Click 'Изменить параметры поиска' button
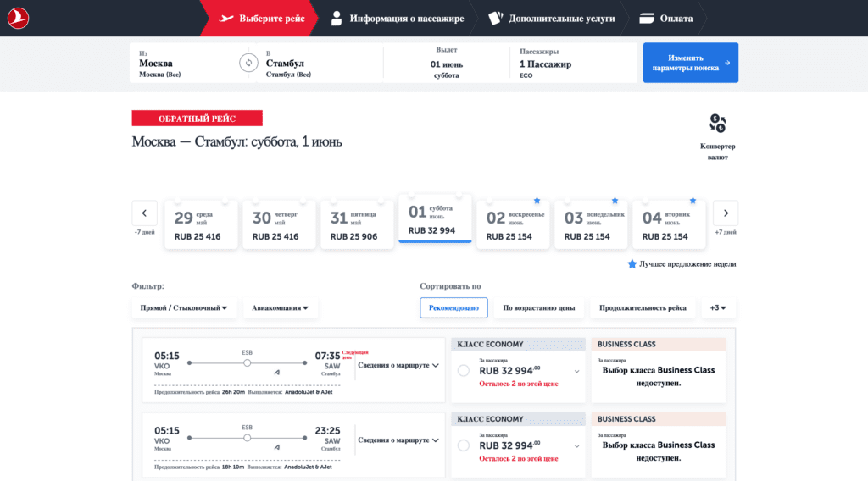The width and height of the screenshot is (868, 481). (x=690, y=63)
